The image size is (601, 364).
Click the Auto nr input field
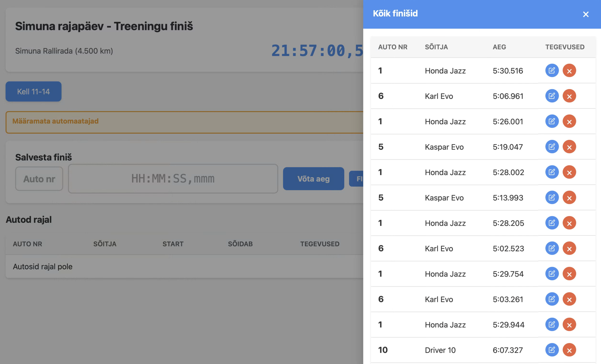click(39, 179)
